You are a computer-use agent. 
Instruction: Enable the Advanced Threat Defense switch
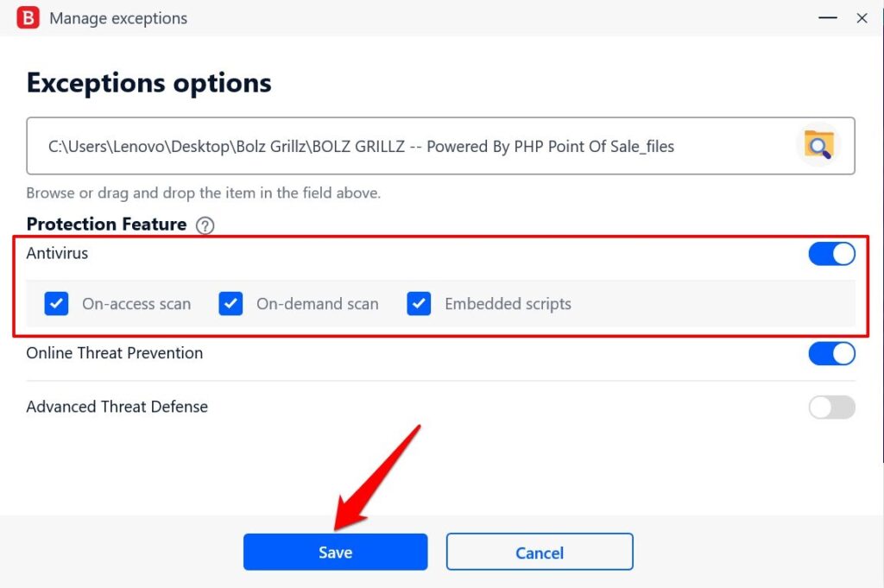831,407
